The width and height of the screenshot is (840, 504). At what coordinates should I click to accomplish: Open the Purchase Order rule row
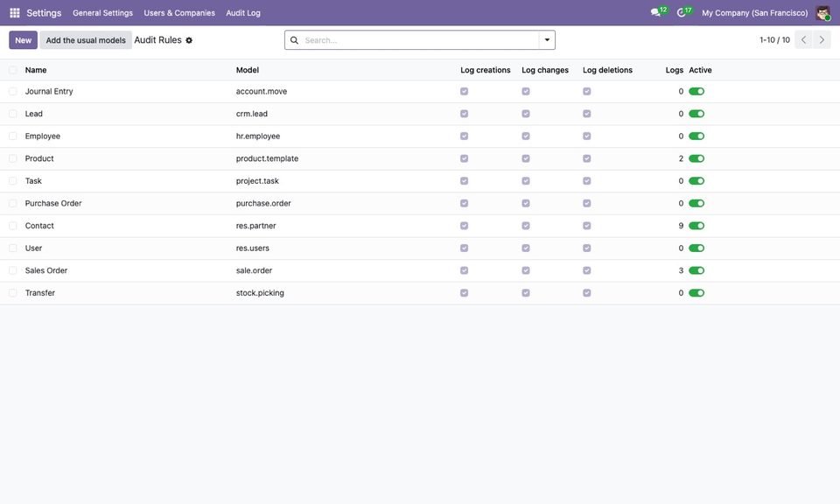click(420, 204)
